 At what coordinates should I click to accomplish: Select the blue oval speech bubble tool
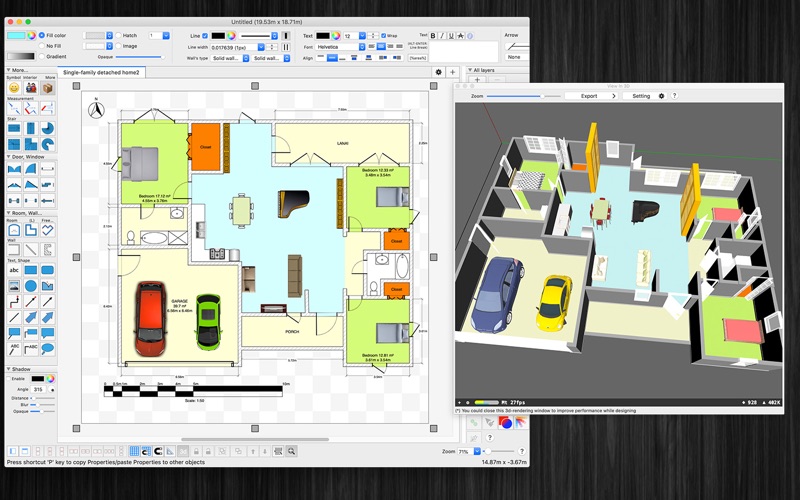click(48, 349)
